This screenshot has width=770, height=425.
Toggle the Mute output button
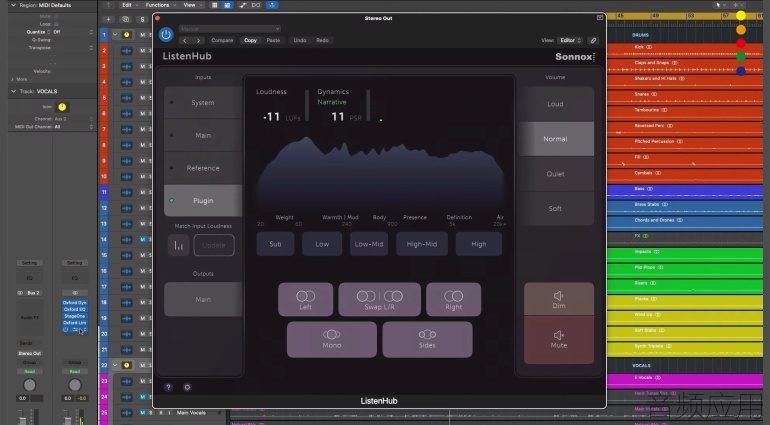point(559,340)
